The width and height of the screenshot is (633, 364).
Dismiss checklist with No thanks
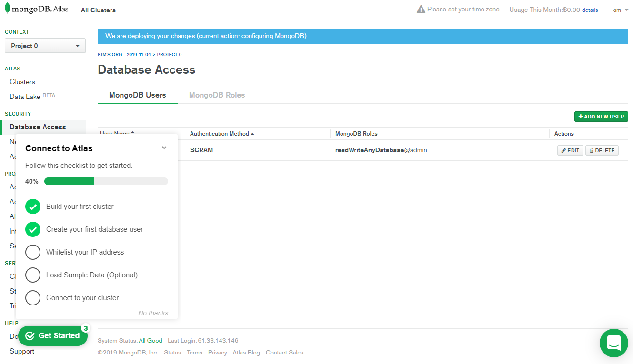pyautogui.click(x=153, y=313)
